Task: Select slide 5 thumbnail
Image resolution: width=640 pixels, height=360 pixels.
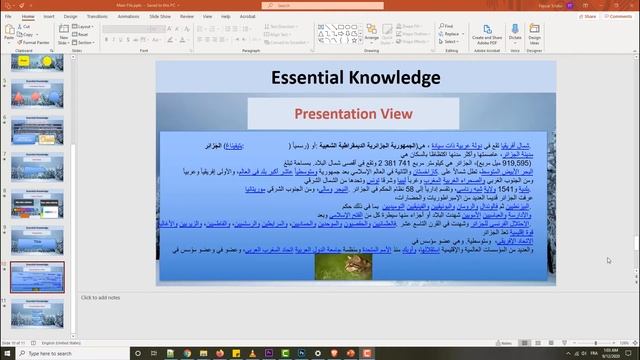Action: 37,93
